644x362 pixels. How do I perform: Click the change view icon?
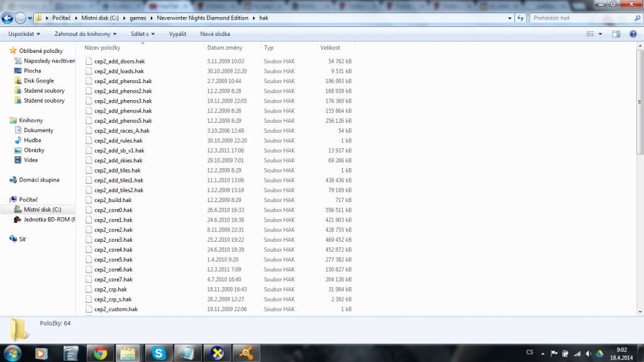pyautogui.click(x=590, y=34)
